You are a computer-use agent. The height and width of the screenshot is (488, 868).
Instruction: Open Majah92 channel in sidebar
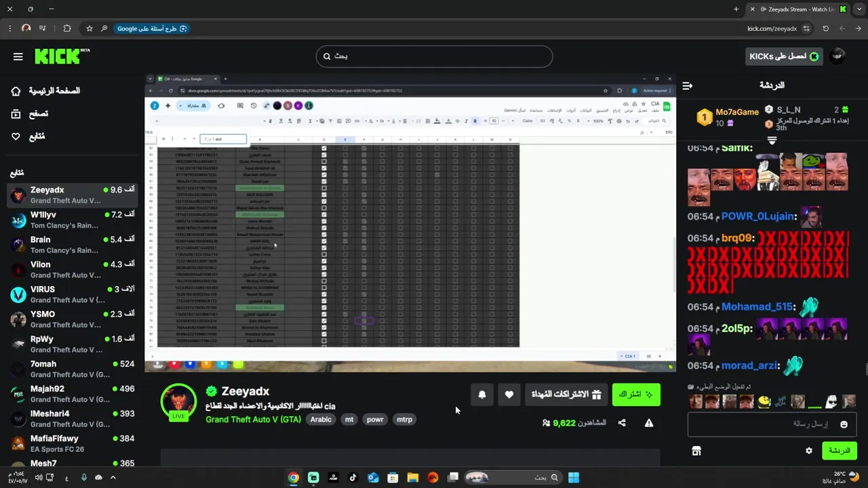pyautogui.click(x=73, y=394)
